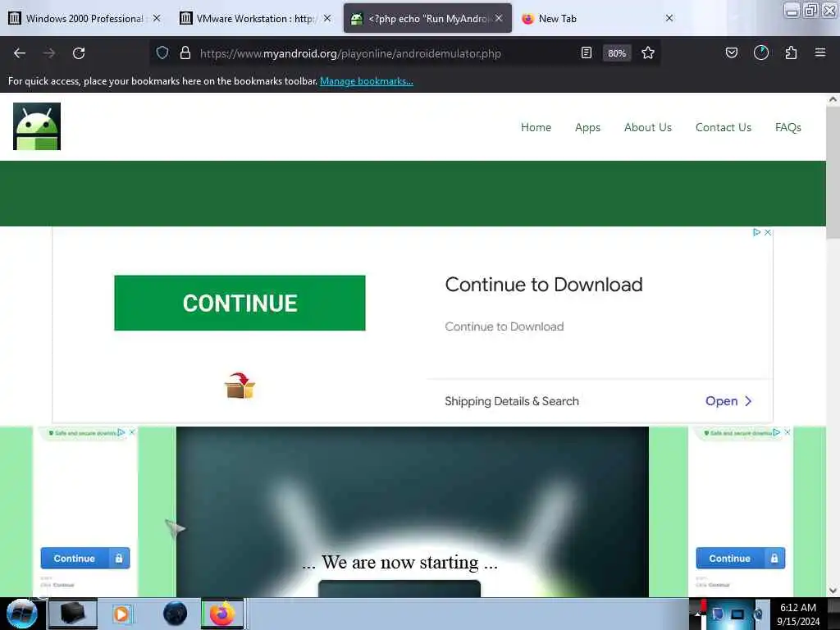
Task: Click the right ad's AdChoices triangle icon
Action: [777, 432]
